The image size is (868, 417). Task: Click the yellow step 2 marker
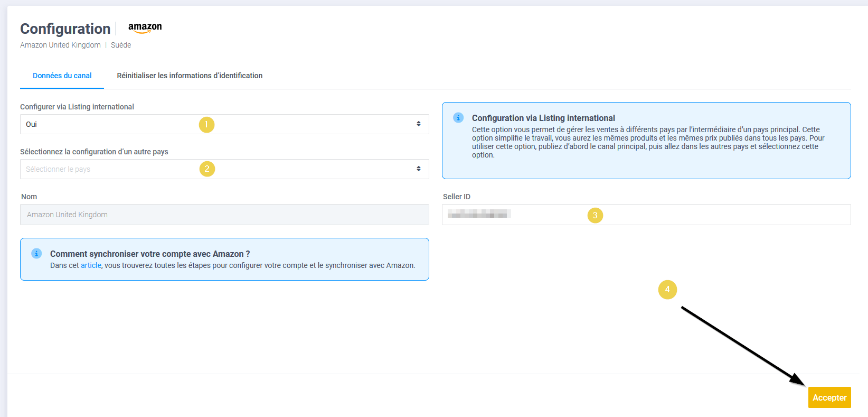click(207, 169)
